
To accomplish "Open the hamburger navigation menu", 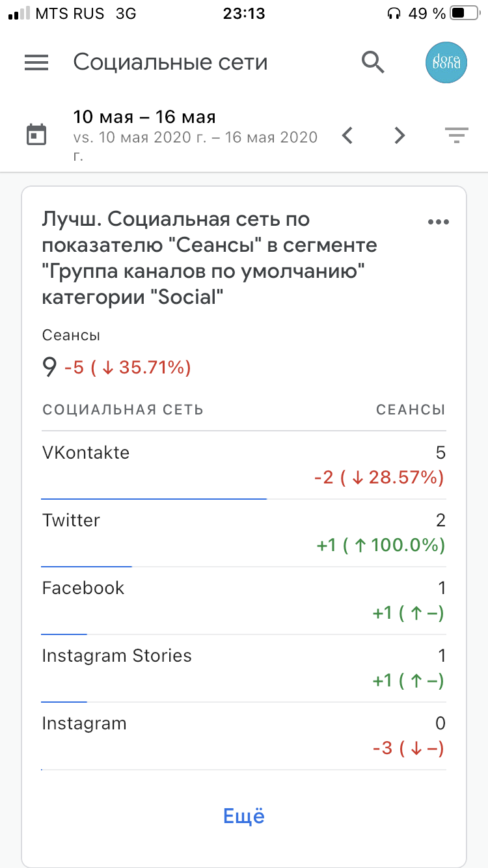I will 36,62.
